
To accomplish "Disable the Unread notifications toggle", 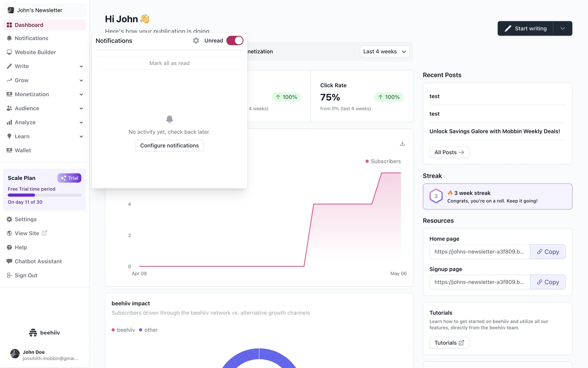I will [x=235, y=40].
